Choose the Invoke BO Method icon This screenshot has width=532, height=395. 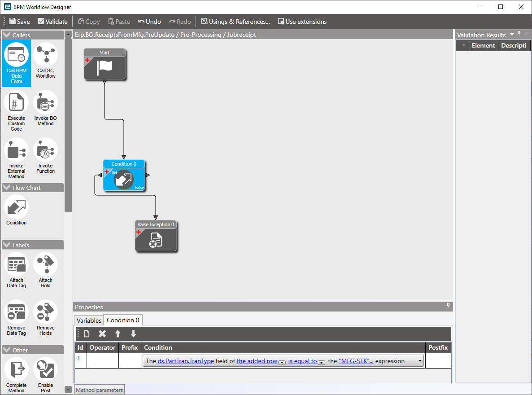[x=45, y=108]
